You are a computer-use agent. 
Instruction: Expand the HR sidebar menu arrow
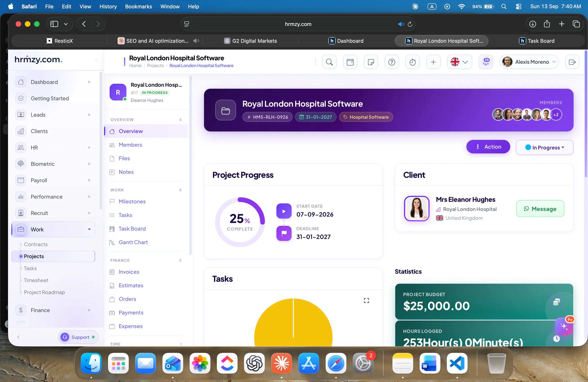[89, 148]
